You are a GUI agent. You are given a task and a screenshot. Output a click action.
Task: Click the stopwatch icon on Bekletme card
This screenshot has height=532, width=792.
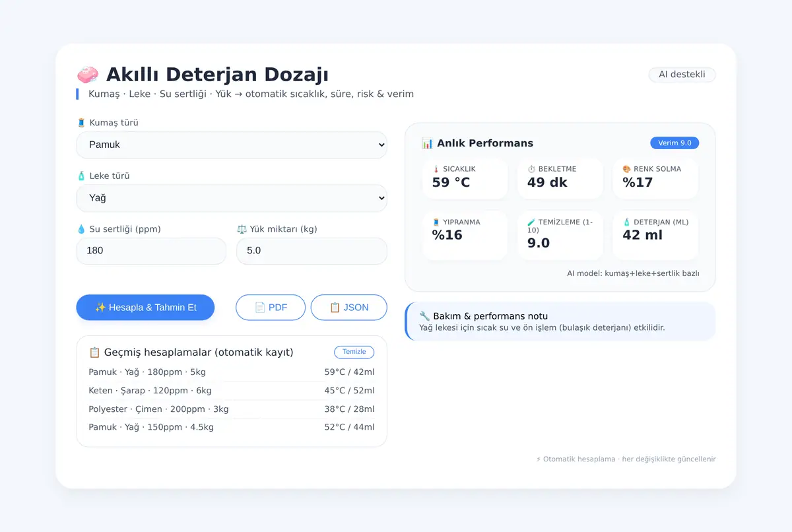point(531,169)
